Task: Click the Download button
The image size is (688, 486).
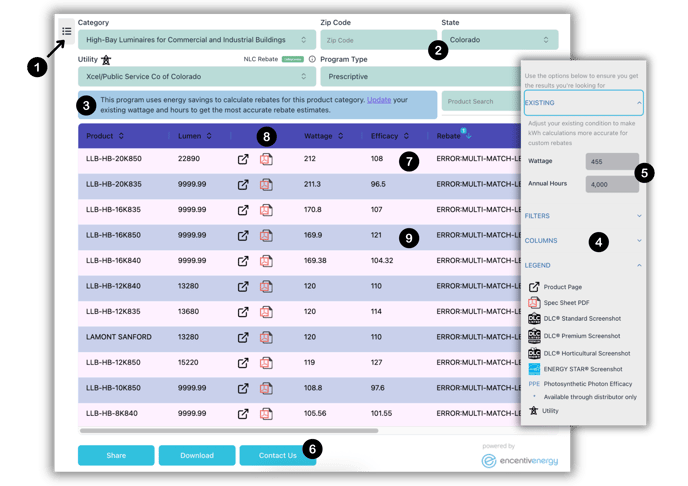Action: (197, 455)
